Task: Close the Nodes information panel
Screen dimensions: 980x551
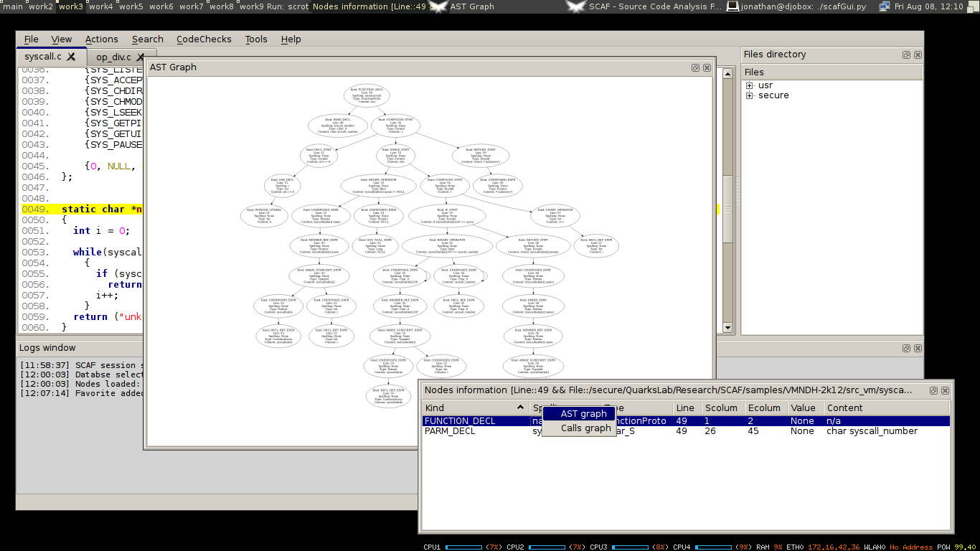Action: [x=945, y=390]
